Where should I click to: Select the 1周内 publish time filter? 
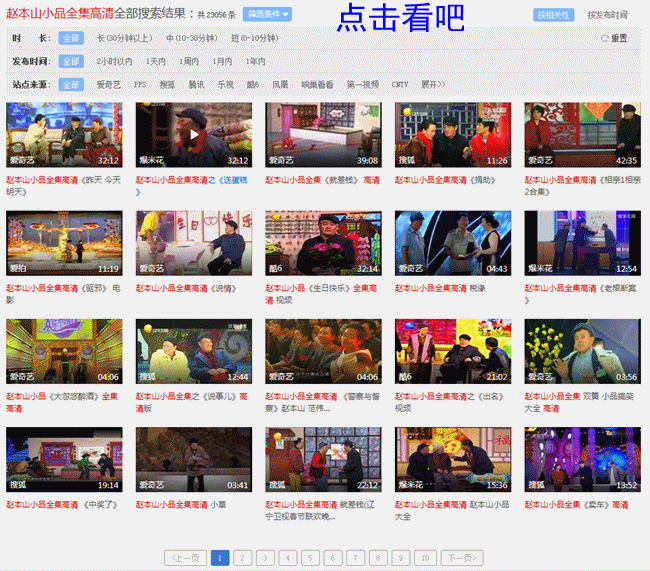[x=188, y=62]
